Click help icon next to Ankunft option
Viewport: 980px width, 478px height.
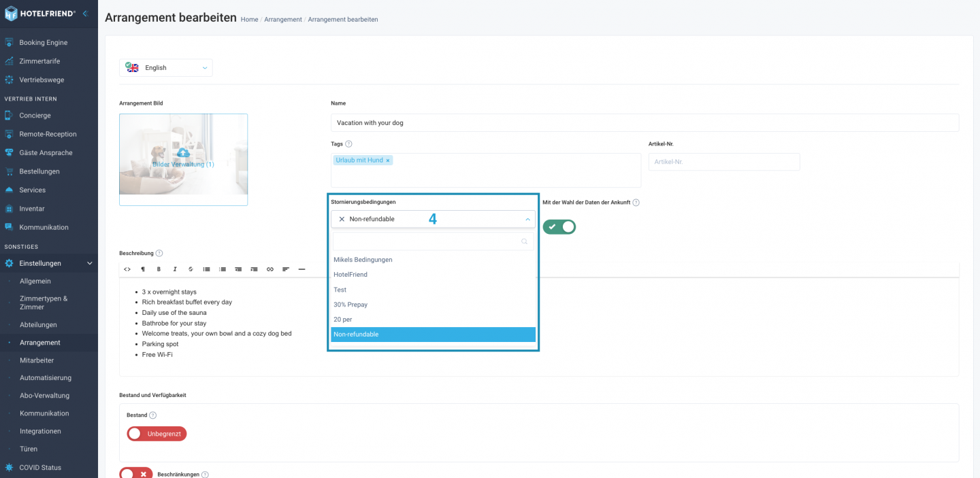(636, 203)
